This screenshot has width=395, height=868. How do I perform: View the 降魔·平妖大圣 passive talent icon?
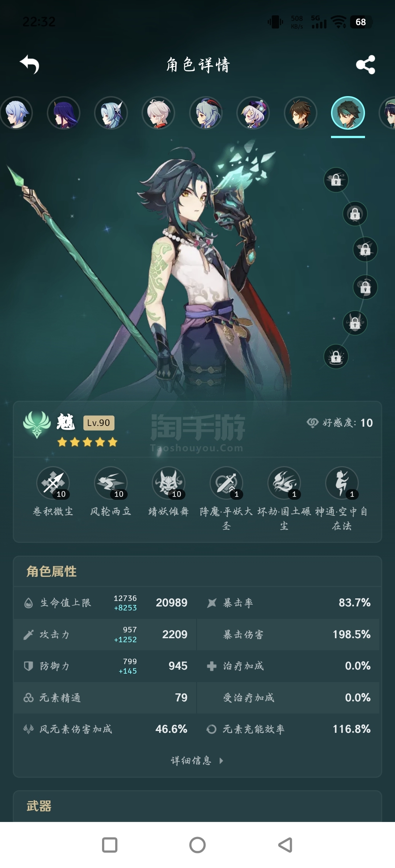coord(226,483)
